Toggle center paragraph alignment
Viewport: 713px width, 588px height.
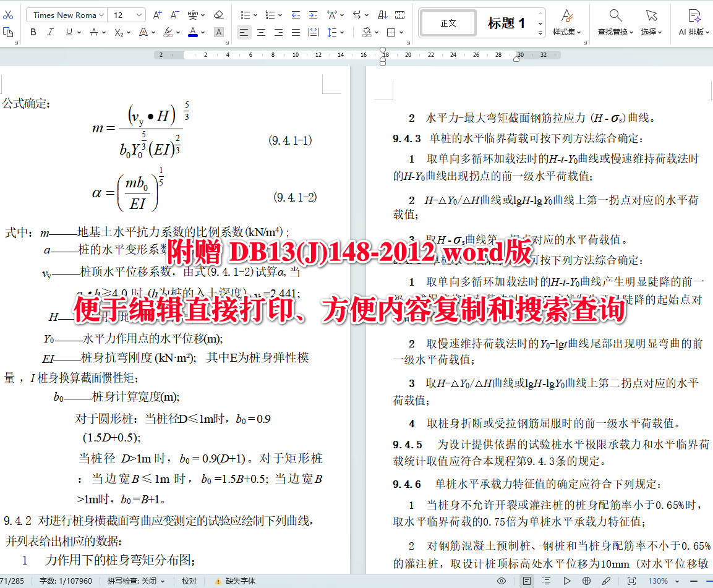(x=262, y=32)
